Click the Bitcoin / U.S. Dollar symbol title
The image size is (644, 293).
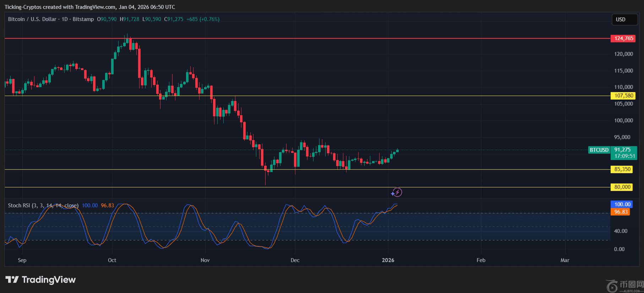32,19
